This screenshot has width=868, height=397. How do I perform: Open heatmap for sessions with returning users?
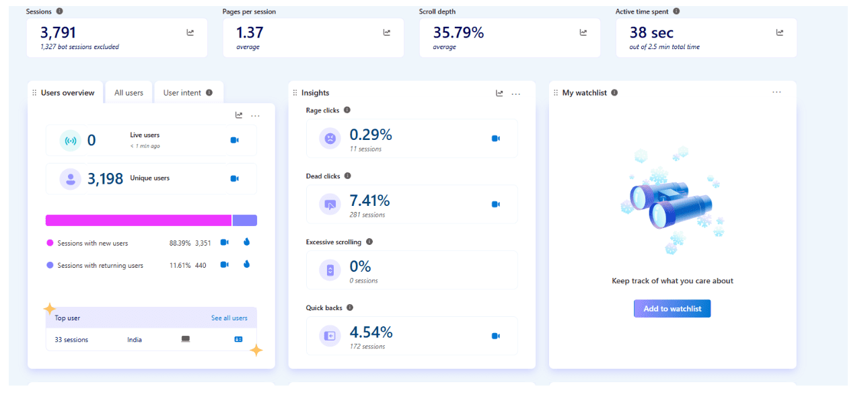point(246,264)
